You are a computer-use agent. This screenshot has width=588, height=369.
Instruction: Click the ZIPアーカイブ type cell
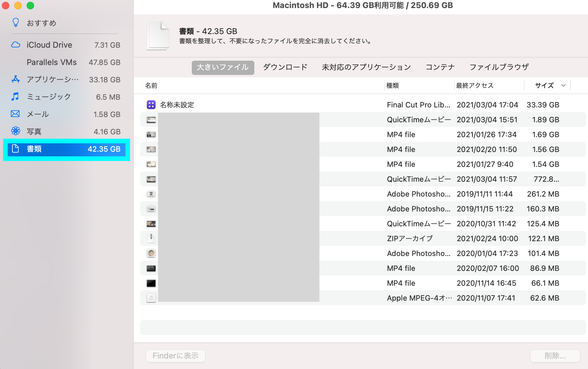(x=410, y=238)
